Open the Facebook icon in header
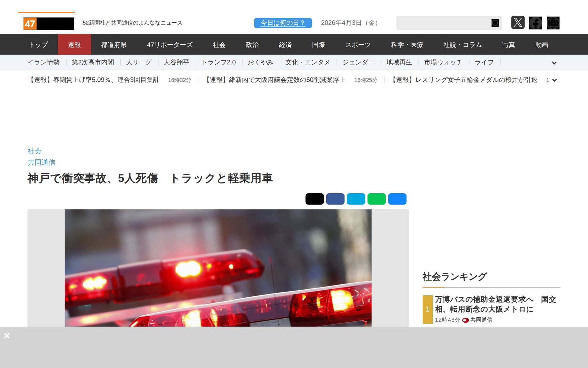This screenshot has height=368, width=588. pyautogui.click(x=535, y=23)
